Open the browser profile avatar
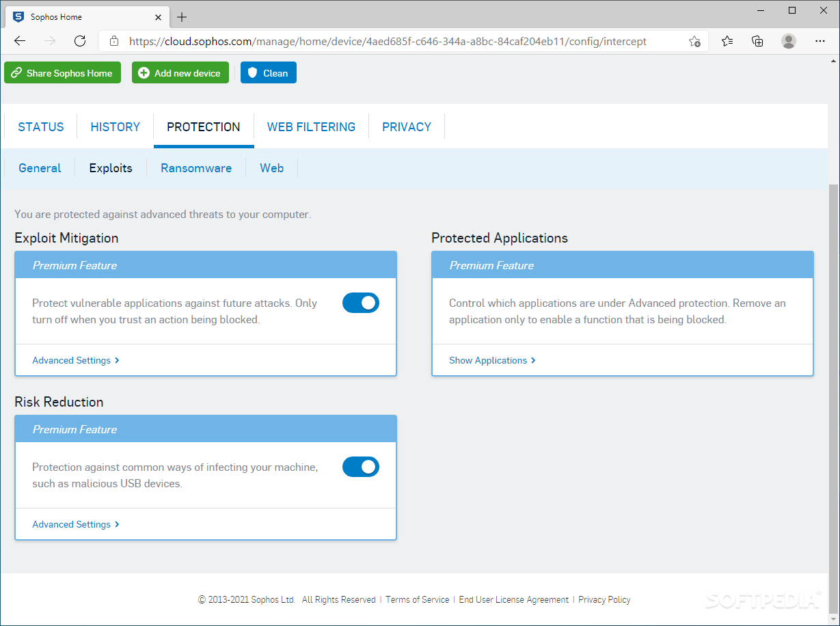 pos(789,41)
